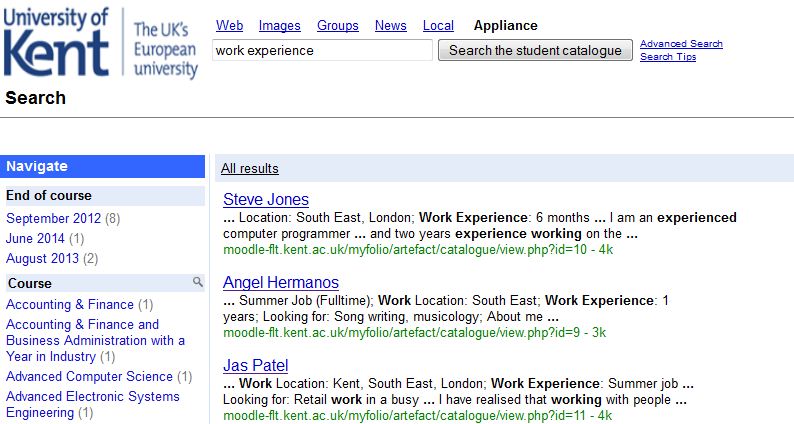
Task: Open Angel Hermanos profile result
Action: pos(281,282)
